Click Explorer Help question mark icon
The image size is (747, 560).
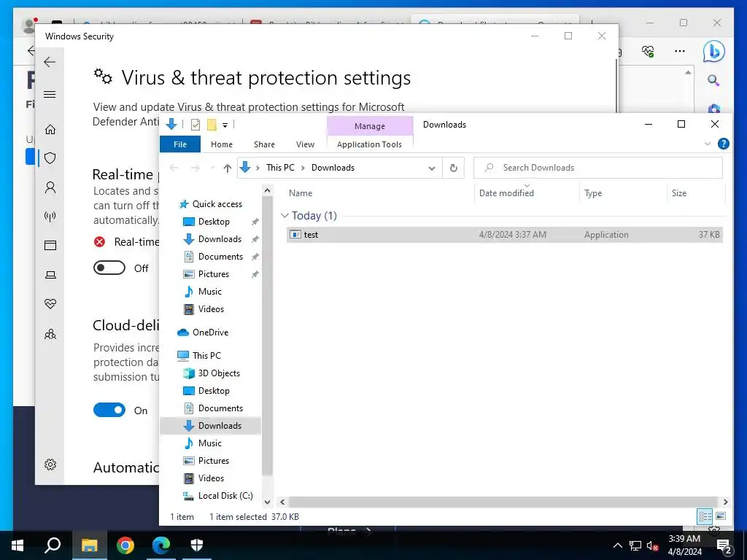723,144
